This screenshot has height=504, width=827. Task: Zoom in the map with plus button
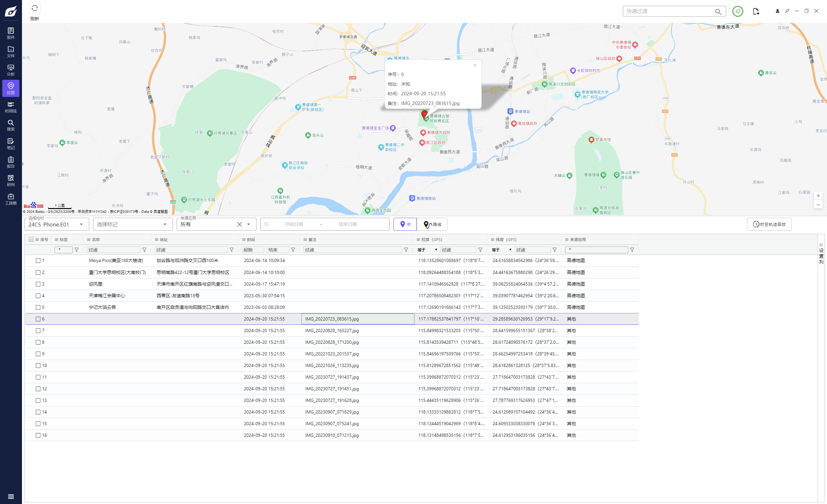(818, 196)
